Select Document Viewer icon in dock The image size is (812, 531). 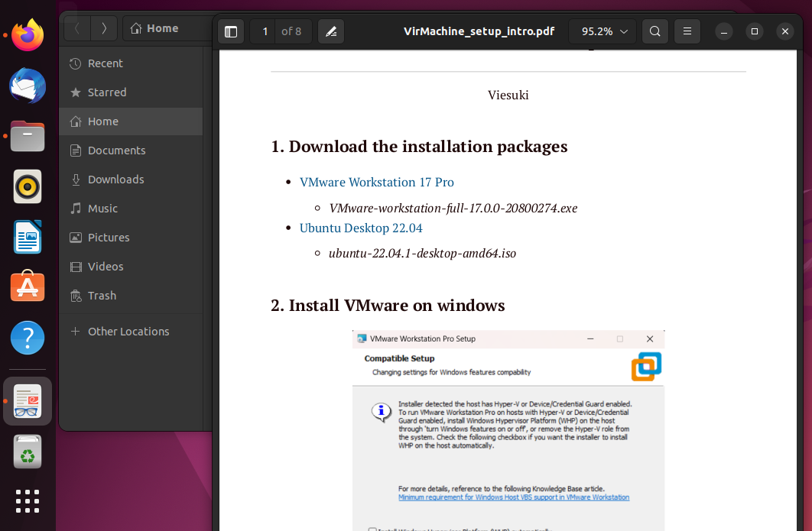[28, 402]
